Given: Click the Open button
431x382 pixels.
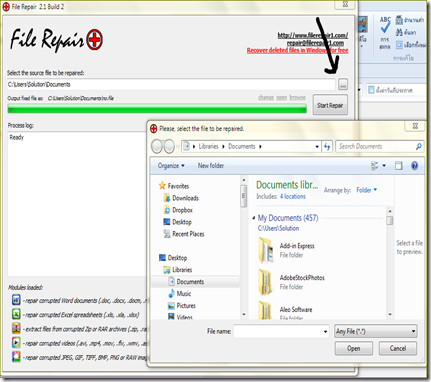Looking at the screenshot, I should click(353, 348).
